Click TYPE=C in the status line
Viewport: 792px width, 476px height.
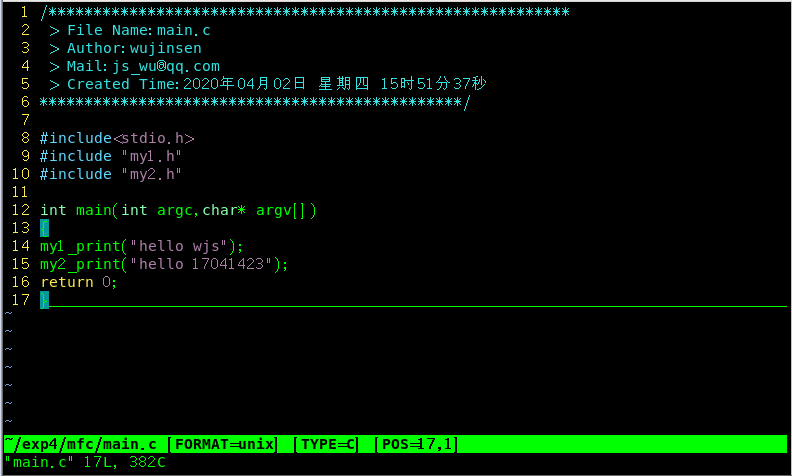coord(329,444)
